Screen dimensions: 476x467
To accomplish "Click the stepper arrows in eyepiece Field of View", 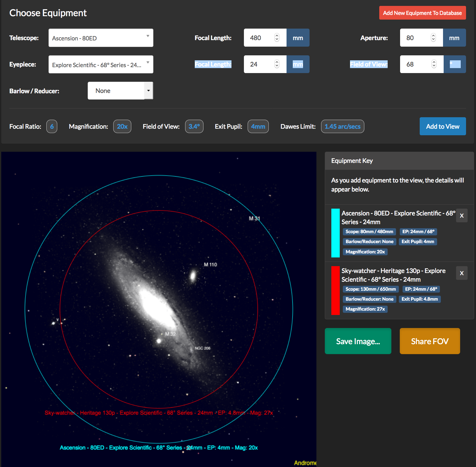I will point(434,64).
